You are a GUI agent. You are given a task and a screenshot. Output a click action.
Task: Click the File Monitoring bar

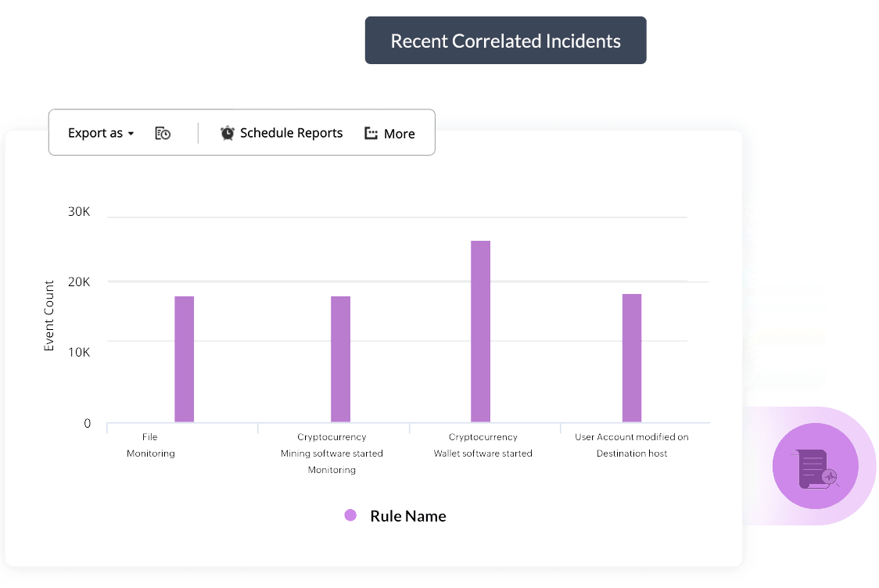[185, 360]
